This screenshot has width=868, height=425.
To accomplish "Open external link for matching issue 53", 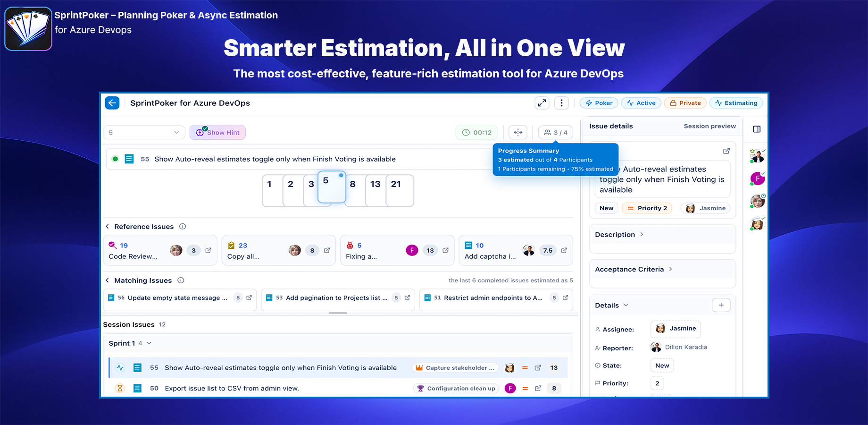I will click(407, 297).
